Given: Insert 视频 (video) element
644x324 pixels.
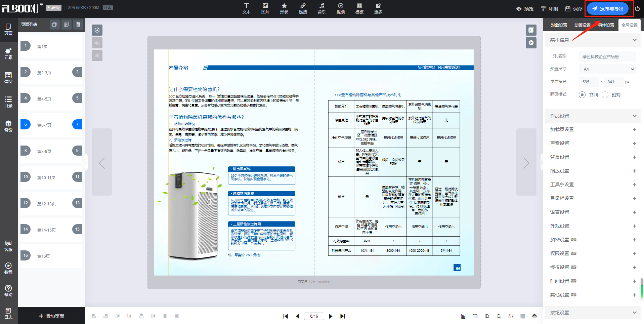Looking at the screenshot, I should pyautogui.click(x=340, y=8).
